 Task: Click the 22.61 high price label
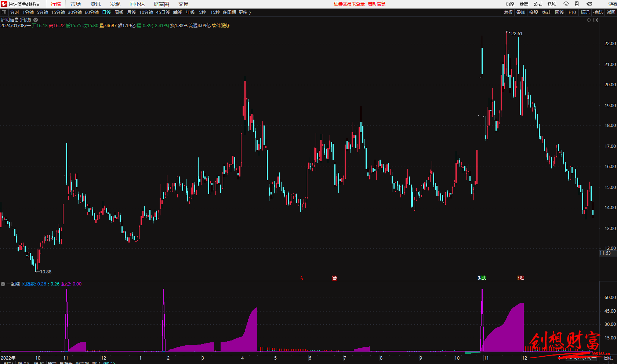tap(517, 34)
